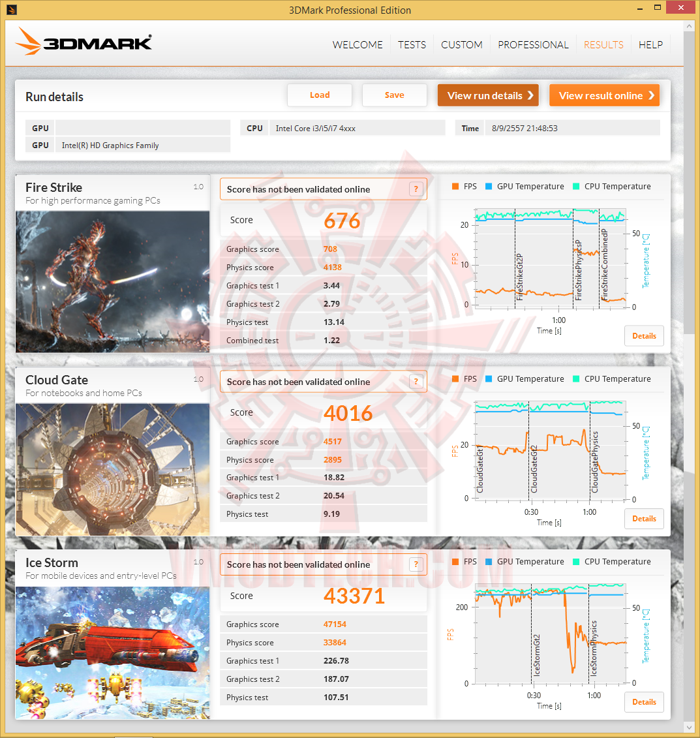Click the Cloud Gate preview thumbnail
This screenshot has height=738, width=700.
(x=112, y=469)
